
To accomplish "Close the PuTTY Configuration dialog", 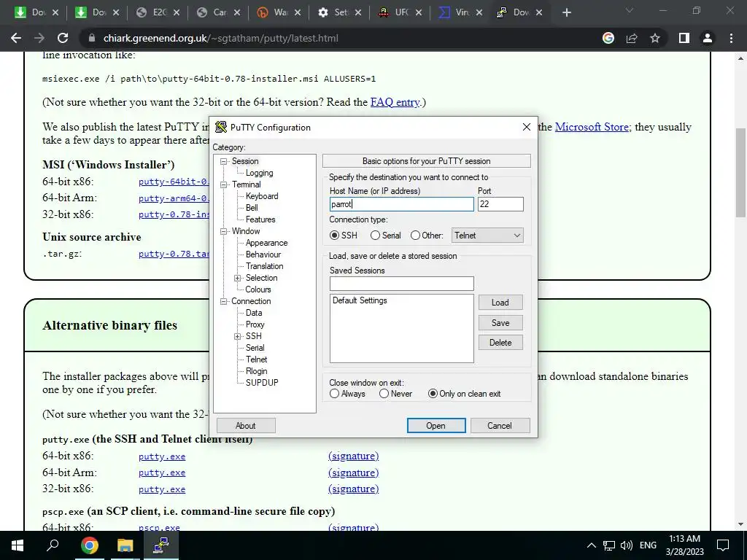I will [x=527, y=127].
